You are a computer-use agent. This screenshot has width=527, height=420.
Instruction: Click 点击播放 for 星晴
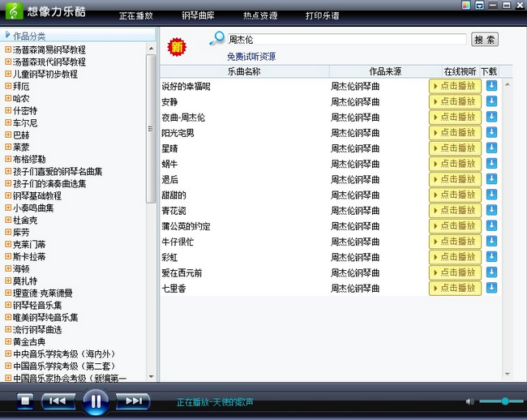point(455,148)
